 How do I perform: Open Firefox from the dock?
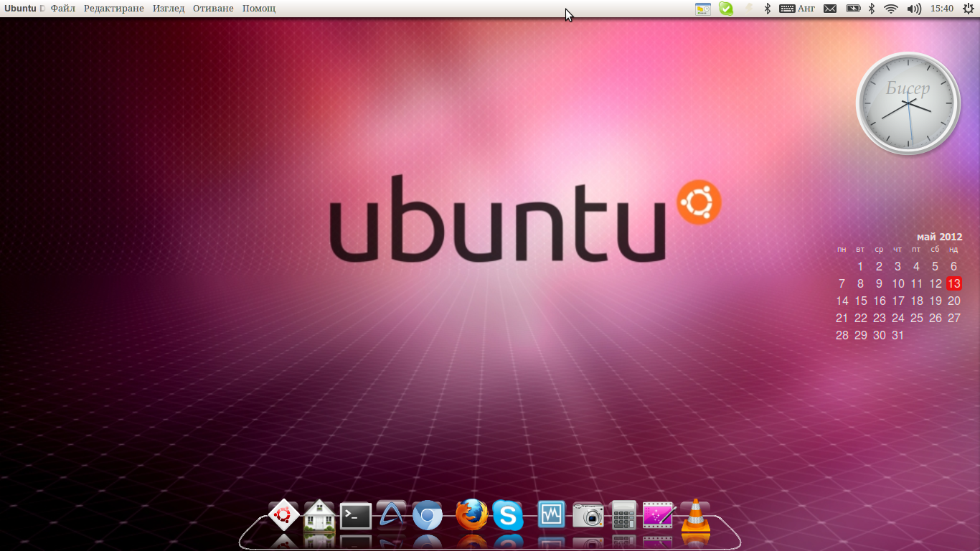472,514
